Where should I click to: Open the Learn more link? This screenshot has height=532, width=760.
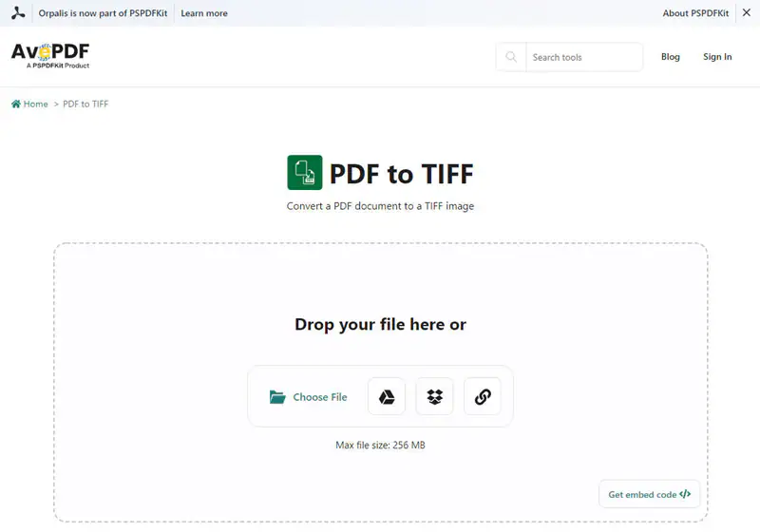(x=204, y=13)
